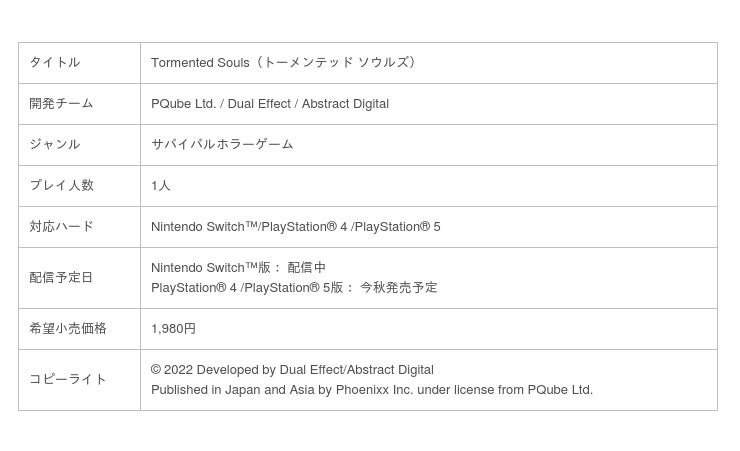Click the コピーライト label cell
Viewport: 740px width, 451px height.
(x=68, y=379)
